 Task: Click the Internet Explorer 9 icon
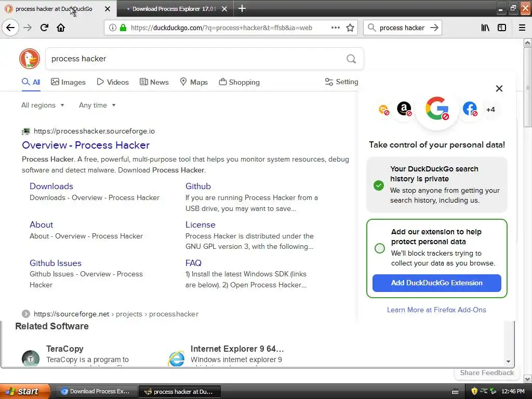(x=177, y=358)
